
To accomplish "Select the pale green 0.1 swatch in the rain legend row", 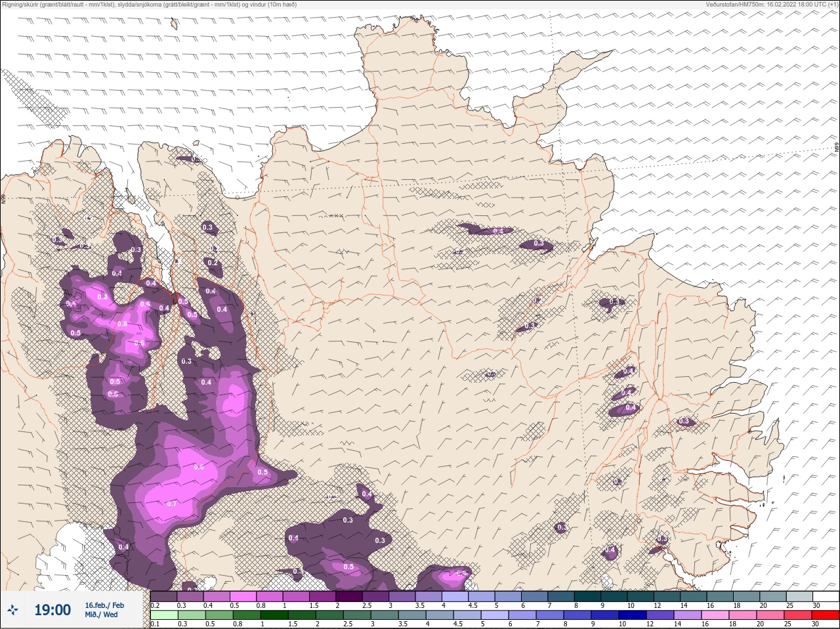I will [164, 615].
